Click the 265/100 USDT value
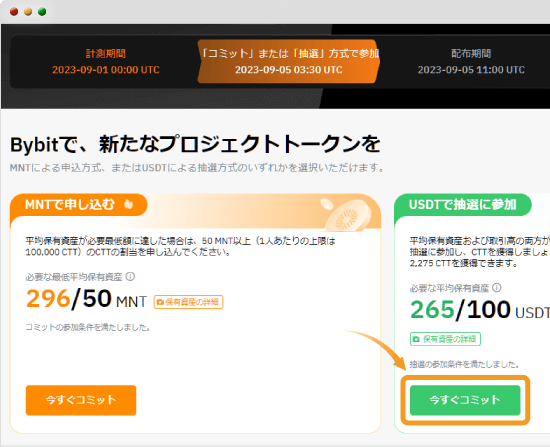Viewport: 550px width, 447px height. (x=480, y=310)
